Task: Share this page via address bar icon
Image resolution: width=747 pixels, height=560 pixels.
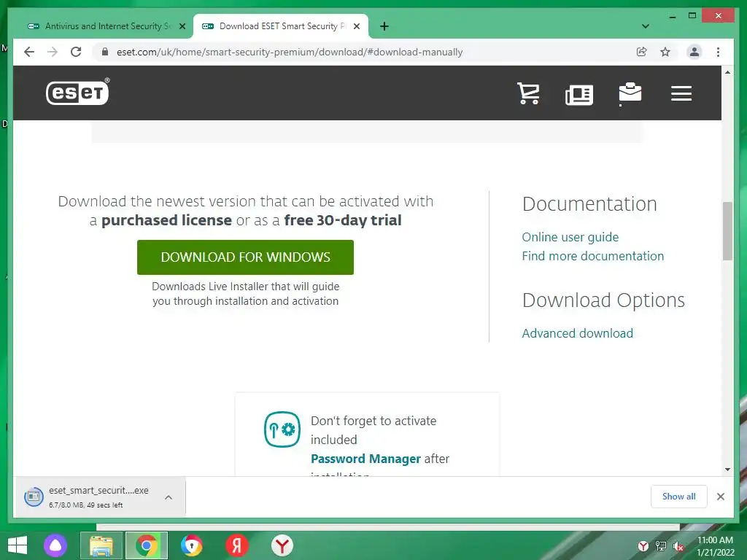Action: click(642, 52)
